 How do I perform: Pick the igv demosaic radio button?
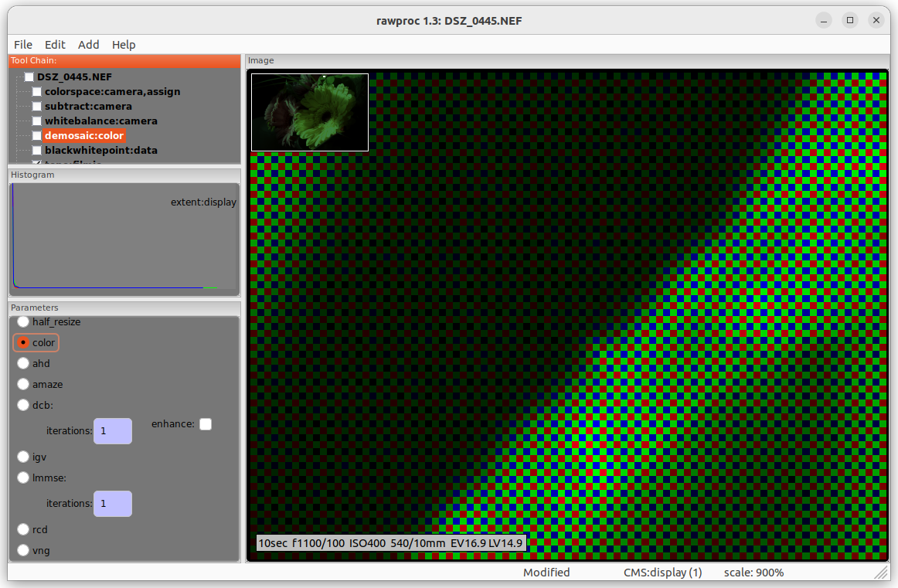click(24, 457)
